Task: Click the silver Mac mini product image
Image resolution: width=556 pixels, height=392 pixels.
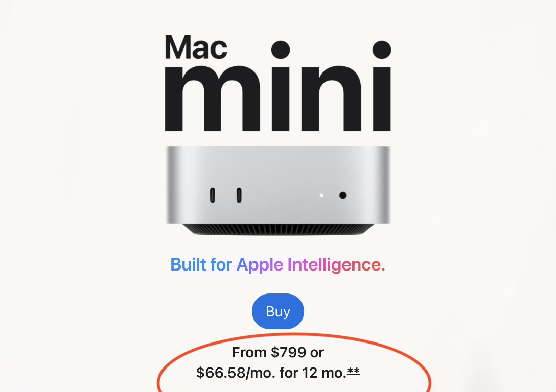Action: click(278, 190)
